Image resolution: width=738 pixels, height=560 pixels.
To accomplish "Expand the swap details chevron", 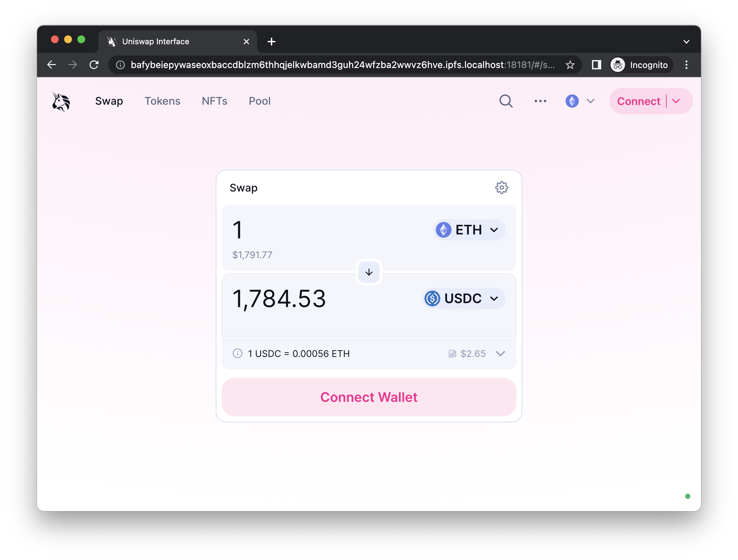I will pyautogui.click(x=500, y=354).
